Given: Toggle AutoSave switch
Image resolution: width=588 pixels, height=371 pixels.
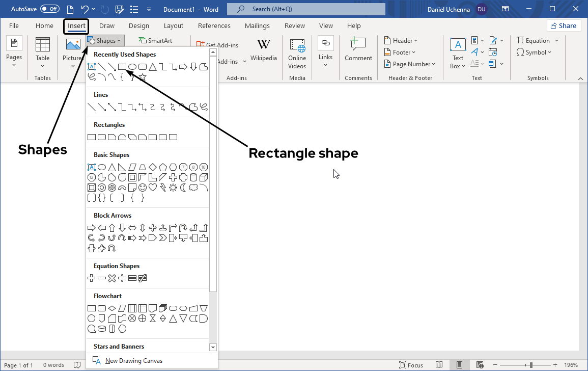Looking at the screenshot, I should 49,9.
